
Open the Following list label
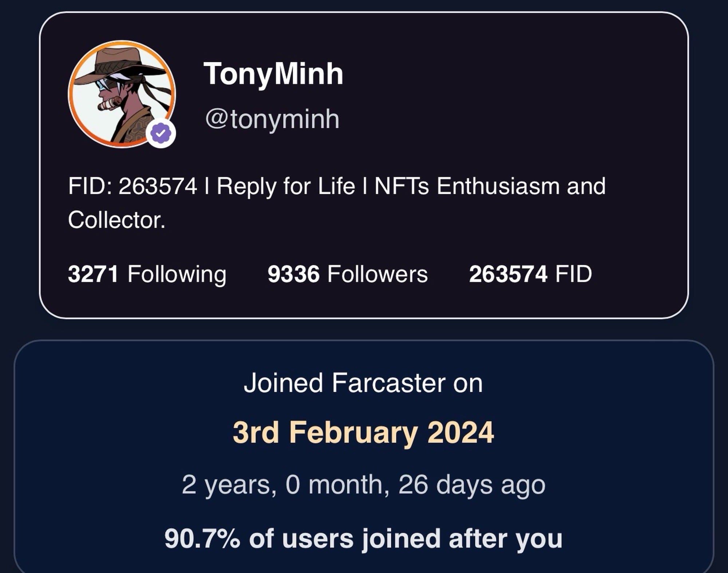177,274
